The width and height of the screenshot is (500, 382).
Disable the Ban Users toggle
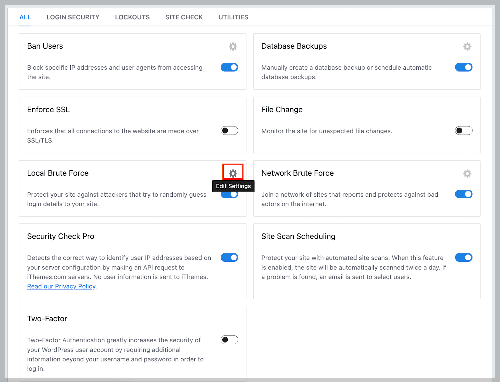coord(229,67)
